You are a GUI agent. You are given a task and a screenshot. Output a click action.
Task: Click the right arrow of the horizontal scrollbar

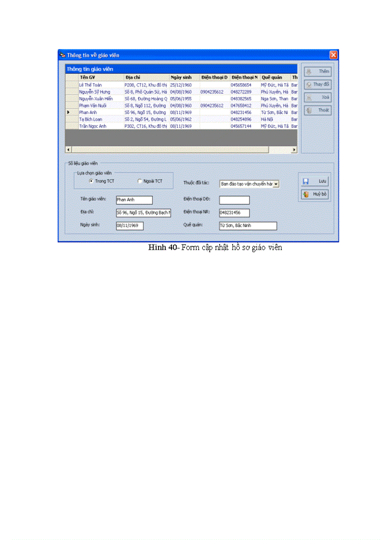(x=294, y=150)
